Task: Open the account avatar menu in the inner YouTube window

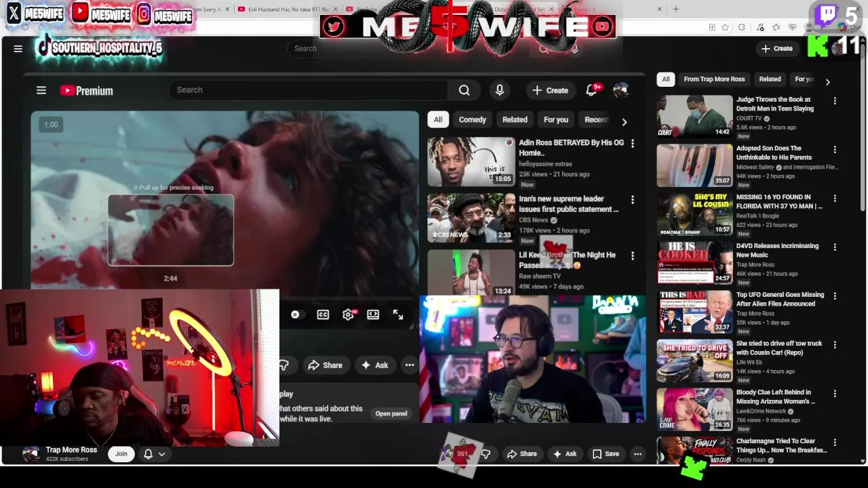Action: [x=620, y=90]
